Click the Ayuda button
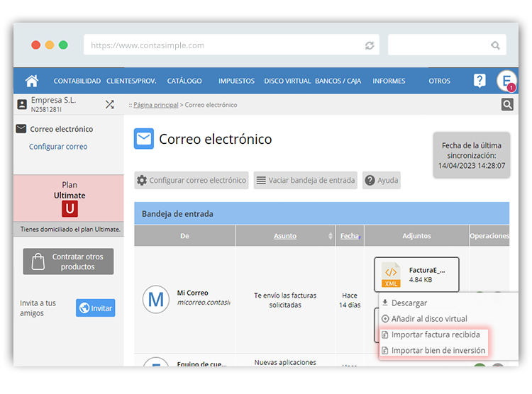The width and height of the screenshot is (532, 394). 382,180
